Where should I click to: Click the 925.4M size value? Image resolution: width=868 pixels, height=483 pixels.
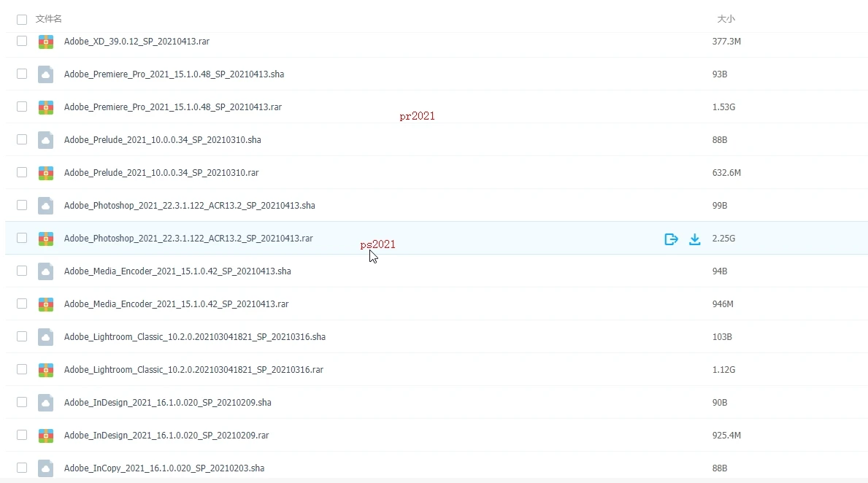pyautogui.click(x=726, y=436)
